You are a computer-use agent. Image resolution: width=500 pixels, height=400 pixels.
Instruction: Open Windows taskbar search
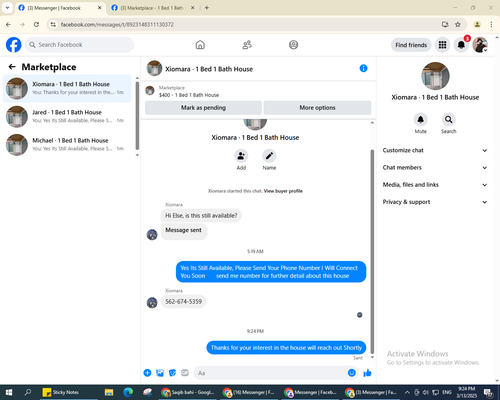pos(28,392)
